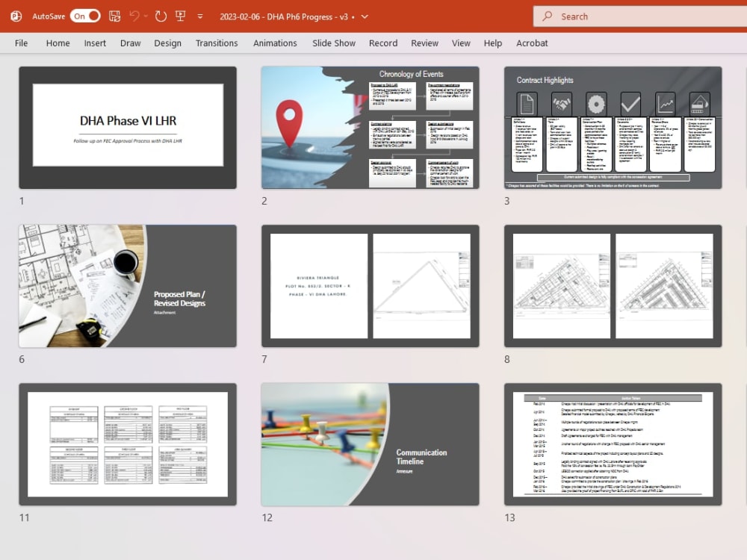
Task: Start presentation from beginning icon
Action: (x=181, y=16)
